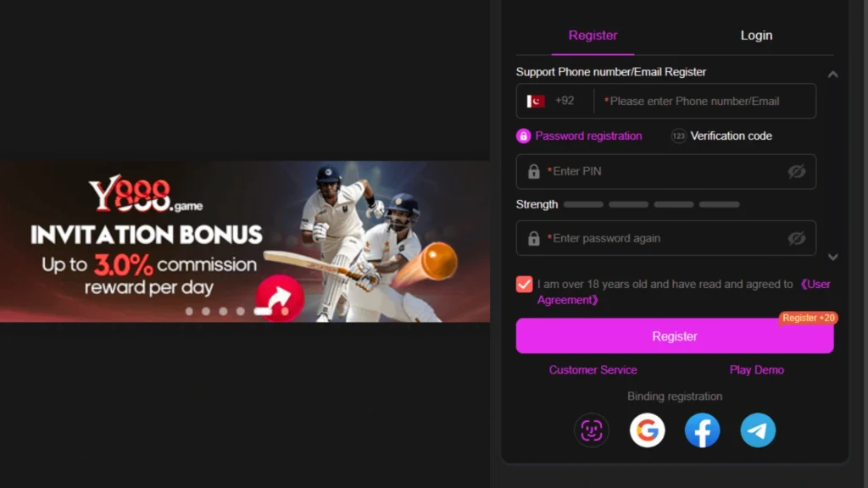The width and height of the screenshot is (868, 488).
Task: Click the Y888.game logo on banner
Action: point(146,194)
